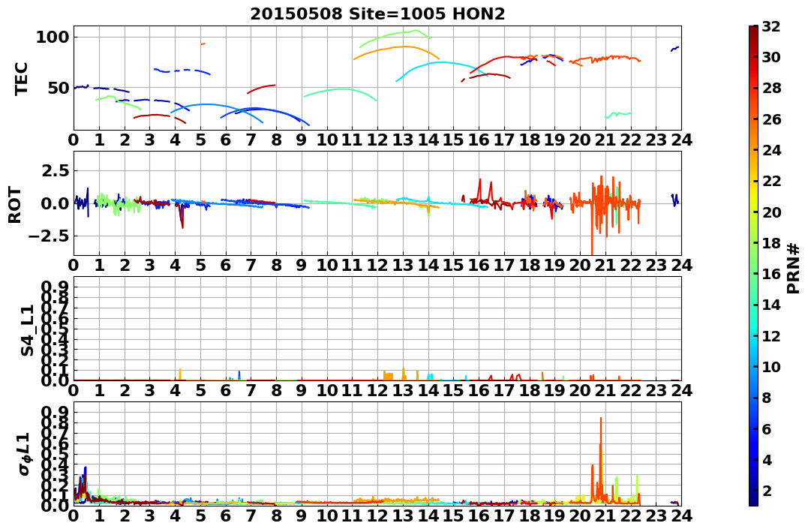Select colorbar tick label 16
Screen dimensions: 808x532
point(771,274)
